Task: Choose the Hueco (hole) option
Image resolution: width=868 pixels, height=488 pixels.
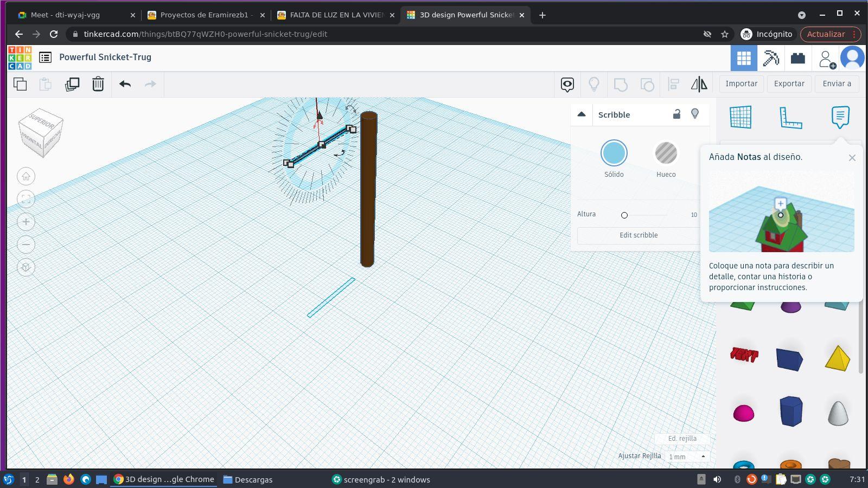Action: click(x=666, y=153)
